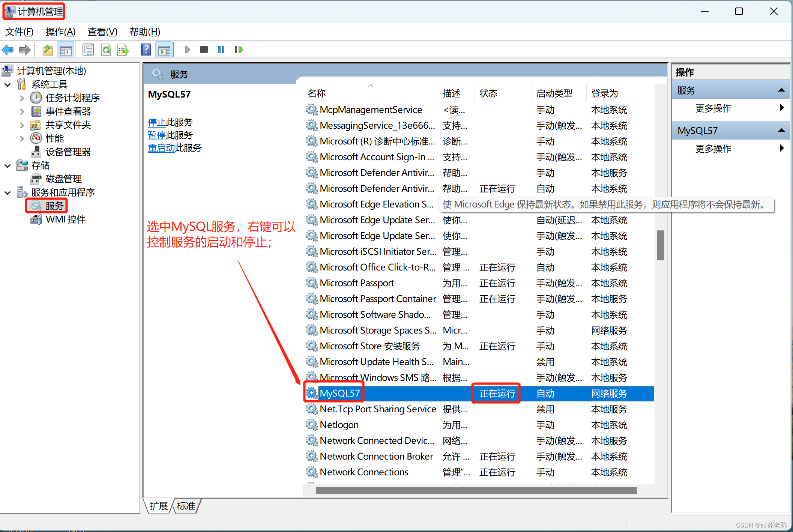The image size is (793, 532).
Task: Click the horizontal scrollbar of services list
Action: 476,490
